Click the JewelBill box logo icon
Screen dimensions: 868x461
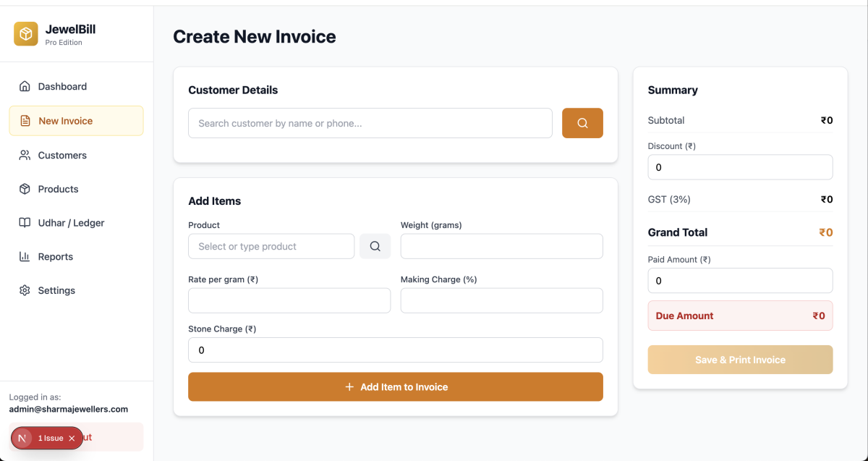click(26, 34)
